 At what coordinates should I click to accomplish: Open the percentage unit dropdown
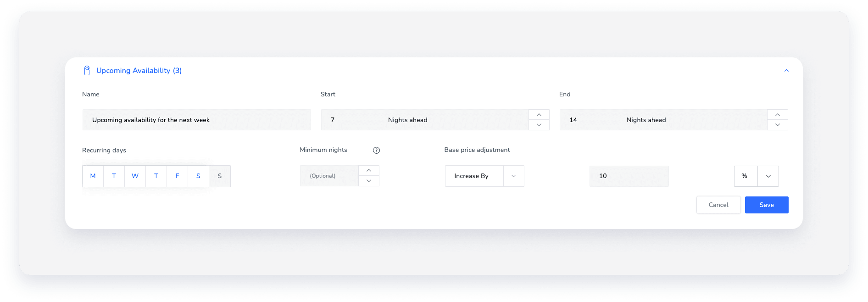point(767,176)
